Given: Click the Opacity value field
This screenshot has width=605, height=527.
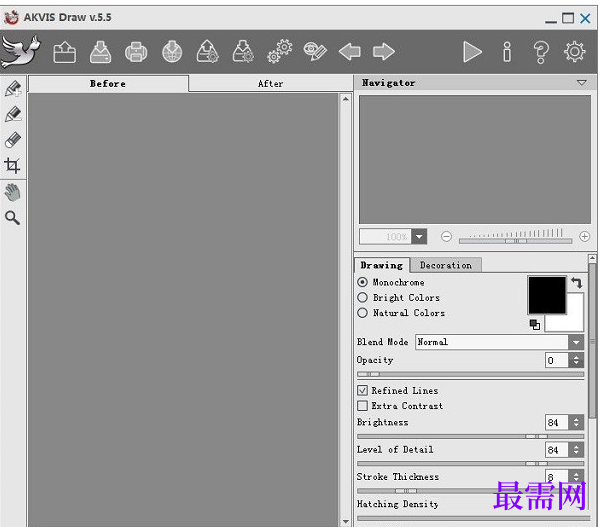Looking at the screenshot, I should tap(557, 360).
